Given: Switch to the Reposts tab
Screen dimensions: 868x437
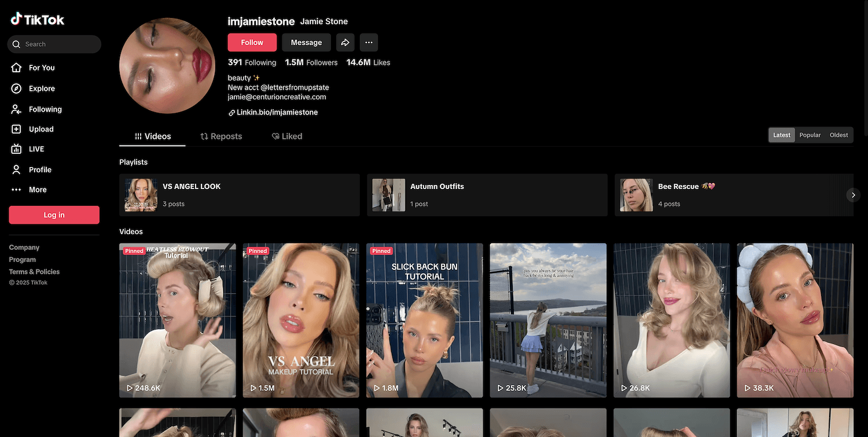Looking at the screenshot, I should [x=221, y=136].
